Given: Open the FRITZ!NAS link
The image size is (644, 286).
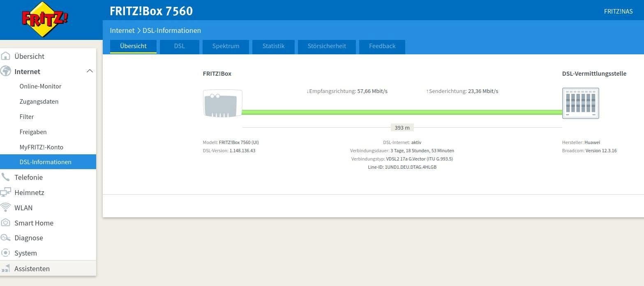Looking at the screenshot, I should click(618, 11).
